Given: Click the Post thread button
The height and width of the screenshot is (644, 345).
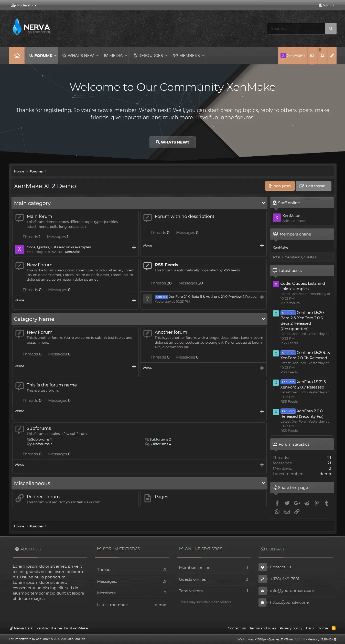Looking at the screenshot, I should coord(314,186).
